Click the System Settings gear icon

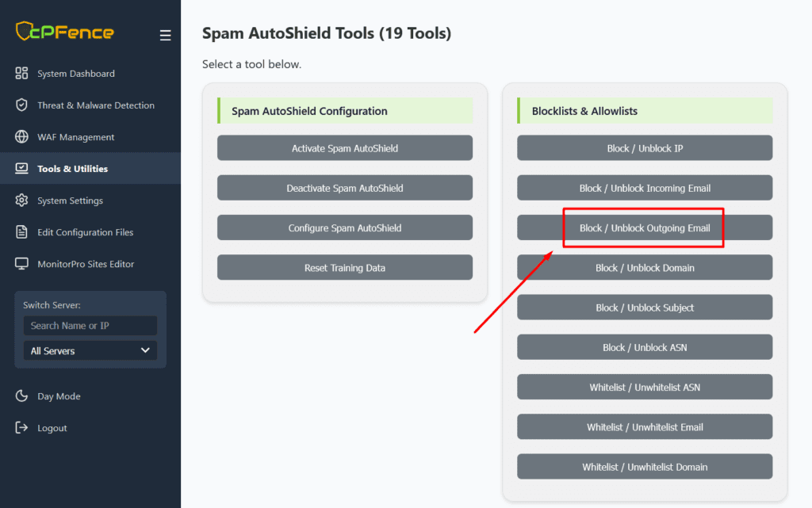[x=22, y=201]
